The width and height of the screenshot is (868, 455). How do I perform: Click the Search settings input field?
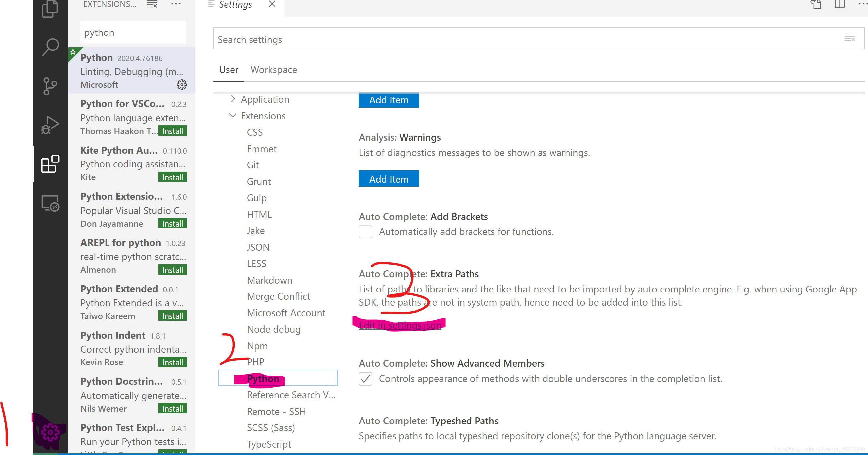(x=539, y=38)
